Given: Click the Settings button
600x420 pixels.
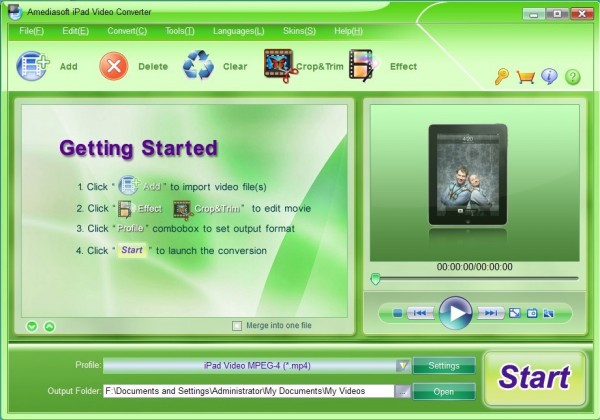Looking at the screenshot, I should click(x=444, y=366).
